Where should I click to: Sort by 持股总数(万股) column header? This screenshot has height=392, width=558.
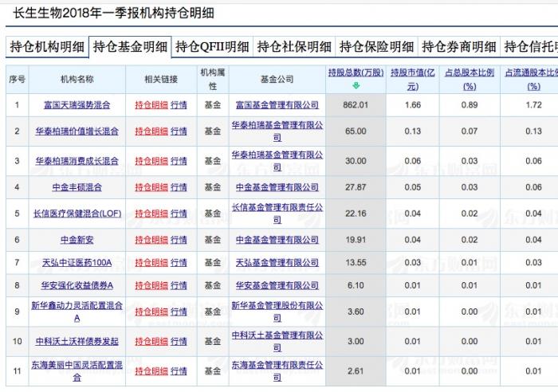(x=356, y=73)
